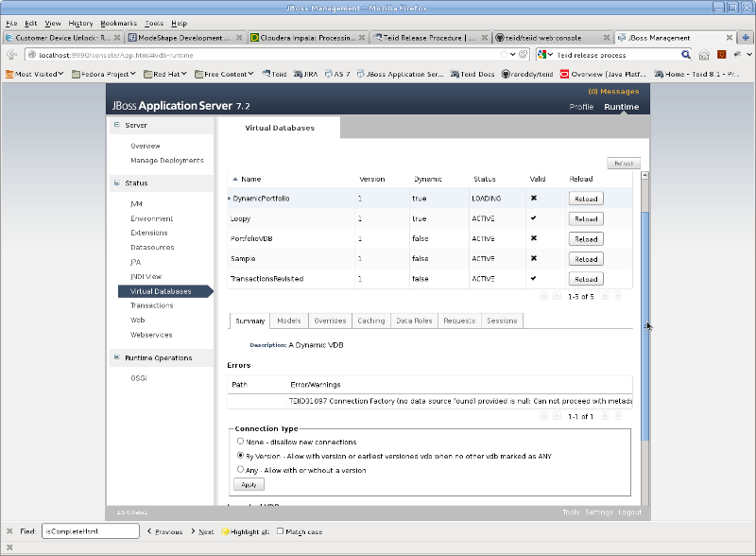Open the Most Visited bookmarks dropdown
The width and height of the screenshot is (756, 556).
[x=35, y=74]
